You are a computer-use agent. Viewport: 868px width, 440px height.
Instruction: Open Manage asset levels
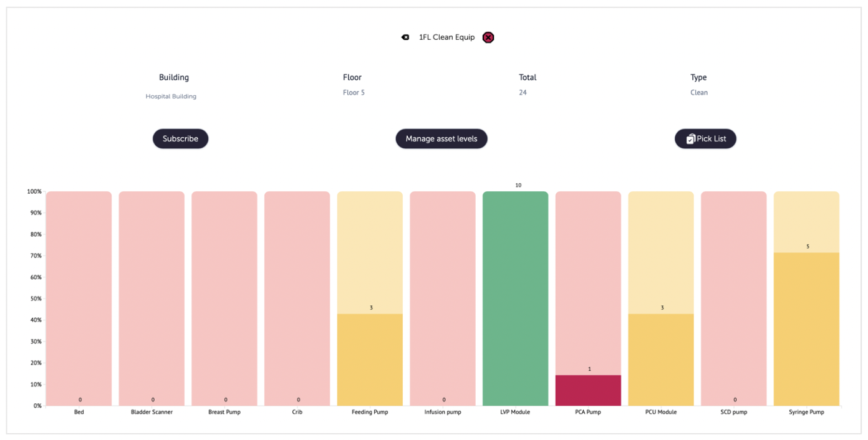click(x=441, y=139)
